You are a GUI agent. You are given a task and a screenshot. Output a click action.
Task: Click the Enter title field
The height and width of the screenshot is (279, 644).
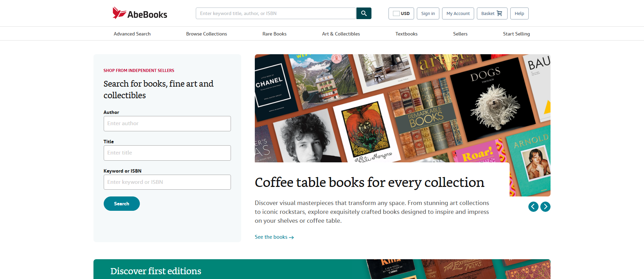tap(167, 153)
